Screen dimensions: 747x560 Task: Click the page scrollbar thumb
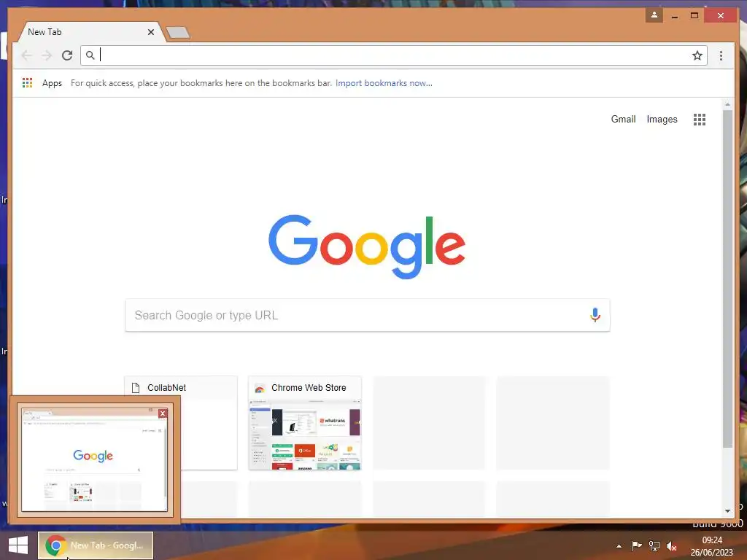coord(727,279)
